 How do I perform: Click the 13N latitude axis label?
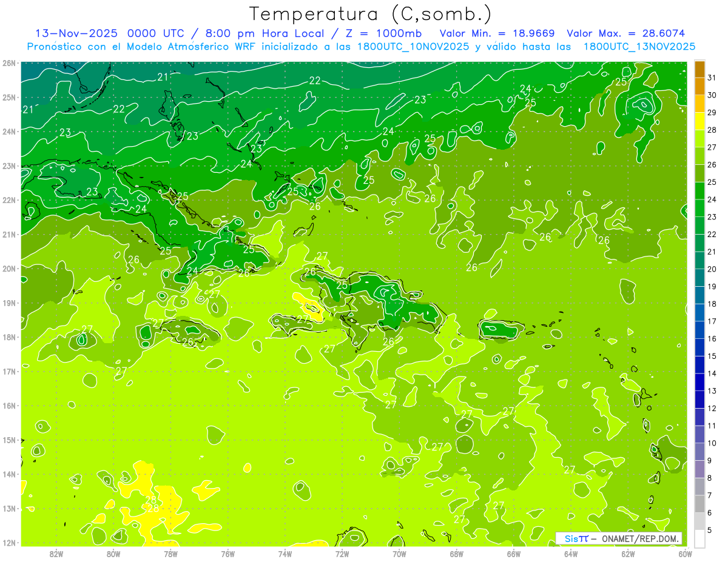[9, 508]
